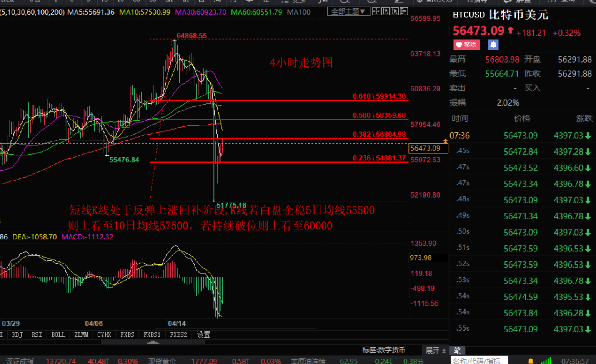Screen dimensions: 596x364
Task: Click the 64868.55 high price marker
Action: [192, 36]
